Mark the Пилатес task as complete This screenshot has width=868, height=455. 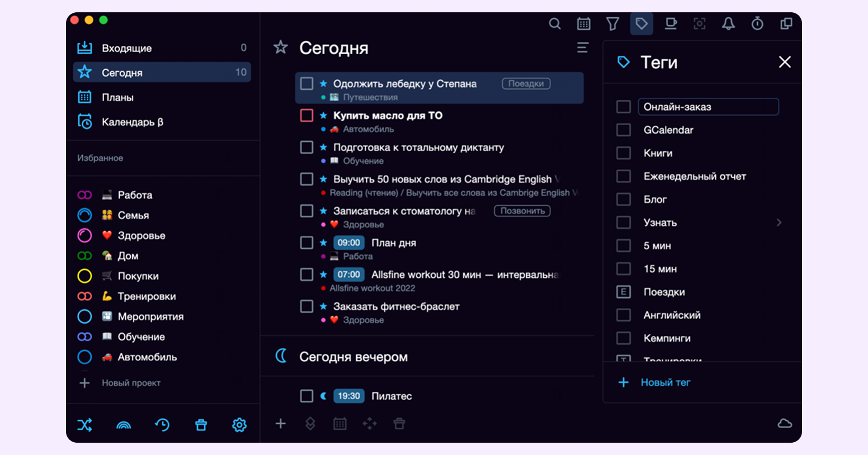(x=306, y=396)
